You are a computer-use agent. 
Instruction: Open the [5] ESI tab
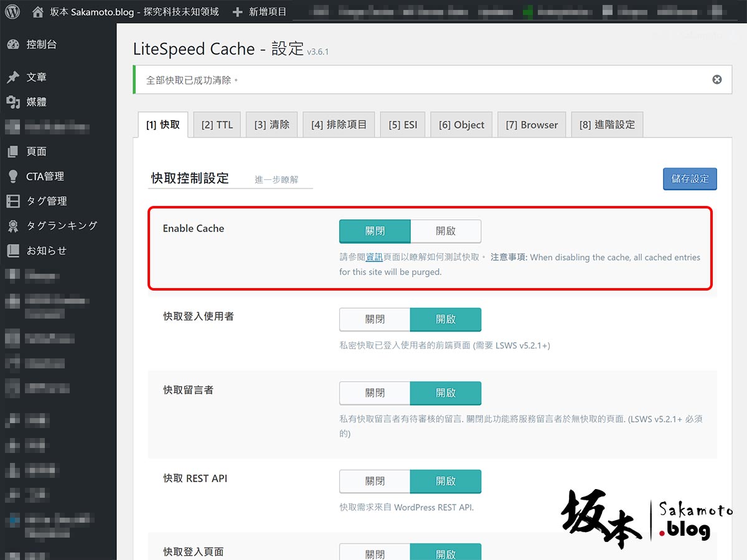(x=403, y=124)
